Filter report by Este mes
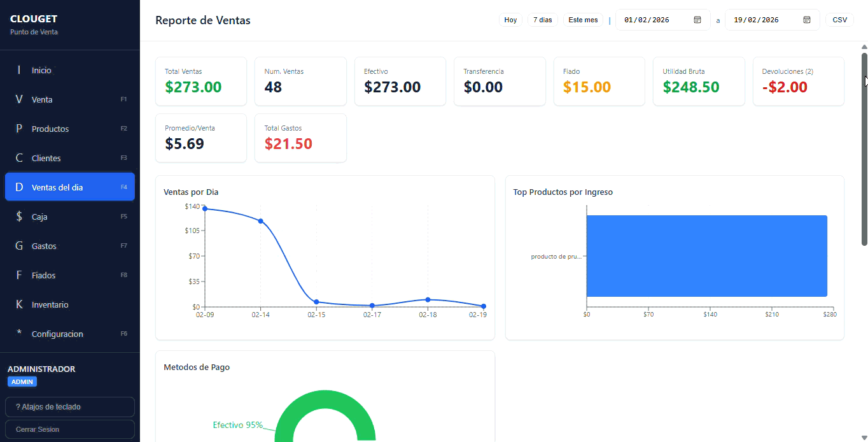The image size is (868, 442). 583,20
